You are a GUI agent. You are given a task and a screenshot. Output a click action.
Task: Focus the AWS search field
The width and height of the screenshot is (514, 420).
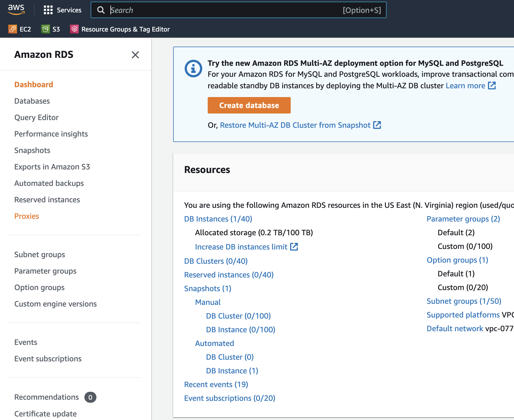(238, 10)
